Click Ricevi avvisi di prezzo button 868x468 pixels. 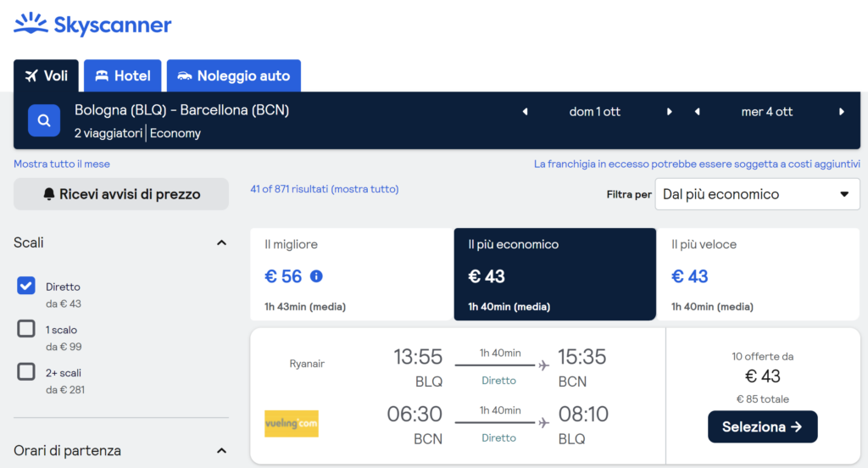121,194
